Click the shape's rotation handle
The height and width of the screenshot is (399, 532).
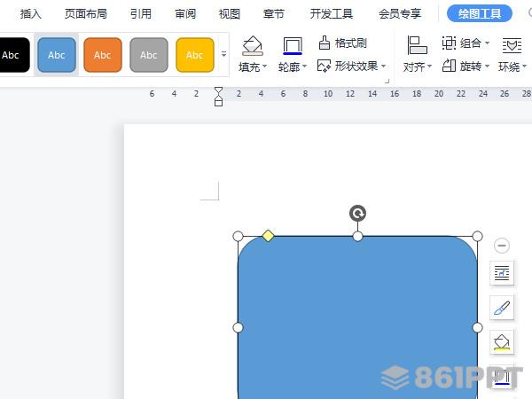357,214
